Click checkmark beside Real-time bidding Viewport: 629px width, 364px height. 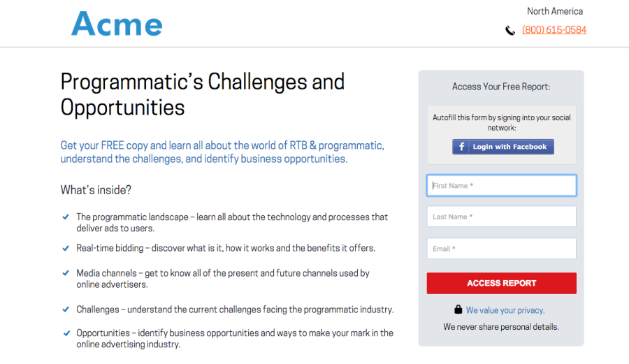click(x=66, y=248)
